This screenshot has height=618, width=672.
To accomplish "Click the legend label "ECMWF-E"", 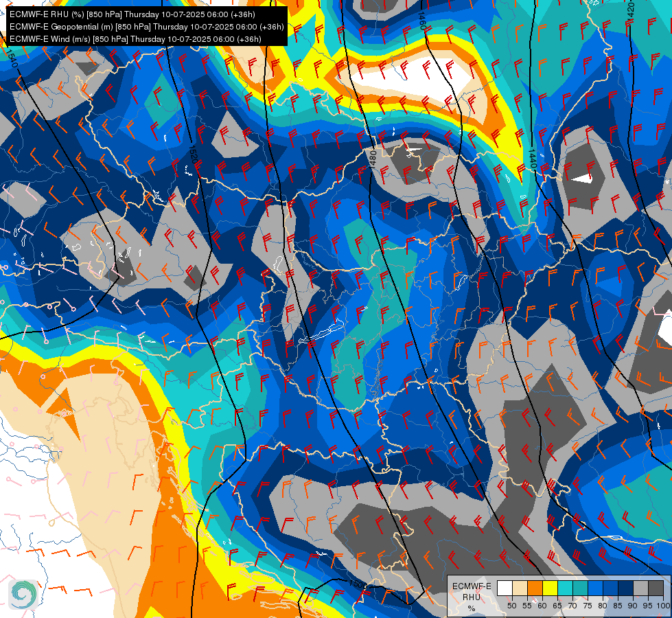I will coord(472,586).
